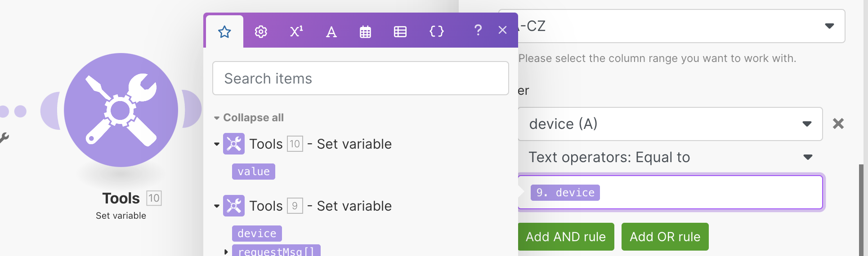Collapse Tools 9 Set variable group
This screenshot has height=256, width=868.
pos(217,206)
